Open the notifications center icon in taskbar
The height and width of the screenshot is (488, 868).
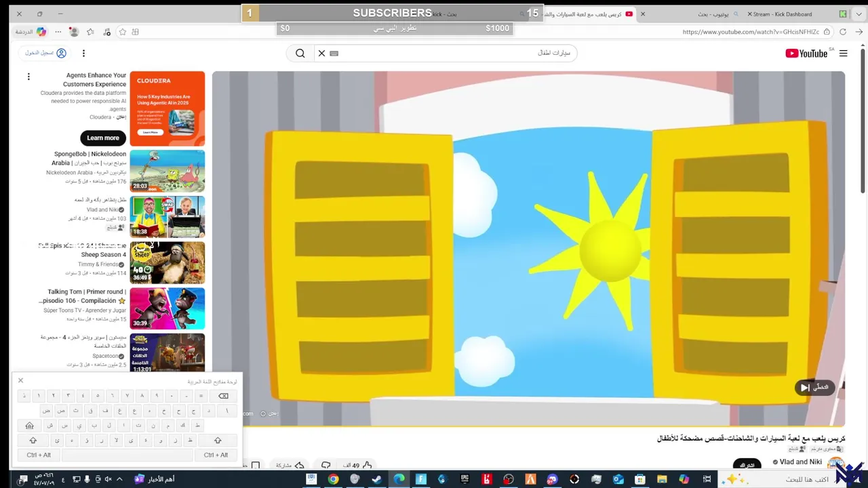point(23,479)
